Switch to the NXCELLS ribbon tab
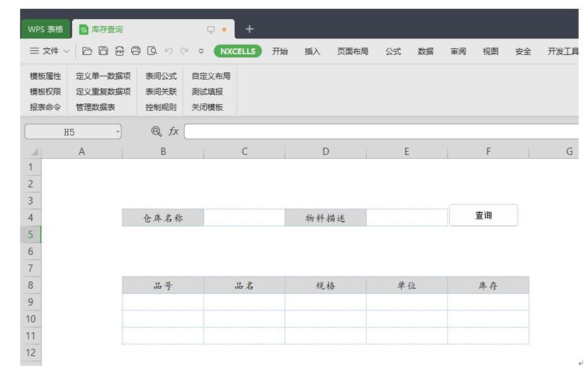 tap(237, 51)
